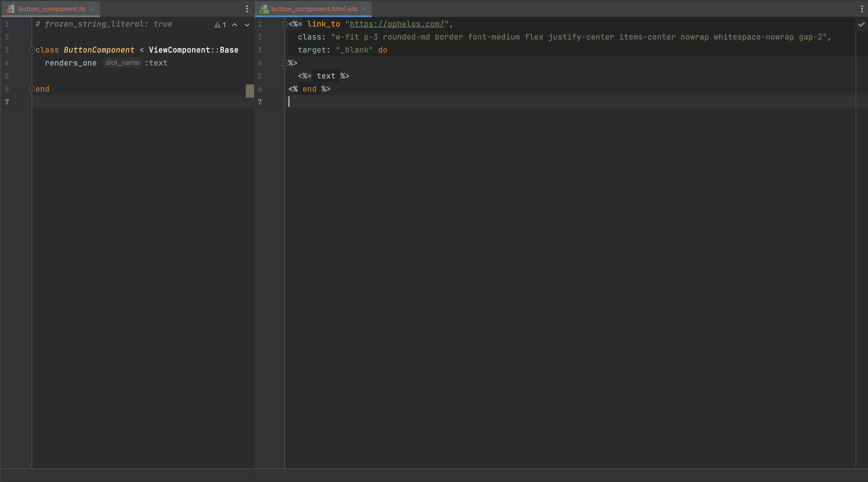Open left editor tab options menu

(x=247, y=9)
